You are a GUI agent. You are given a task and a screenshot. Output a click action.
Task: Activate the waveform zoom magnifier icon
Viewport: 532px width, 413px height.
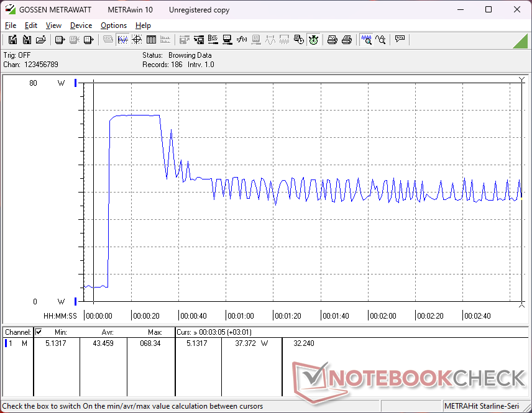(366, 40)
